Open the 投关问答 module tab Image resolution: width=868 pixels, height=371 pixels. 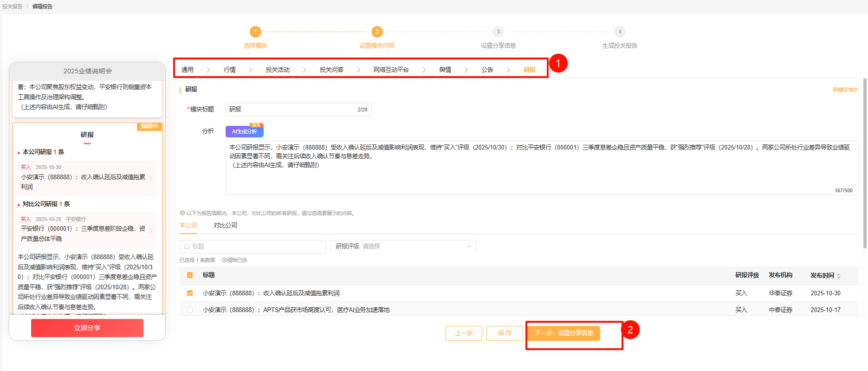[x=331, y=70]
